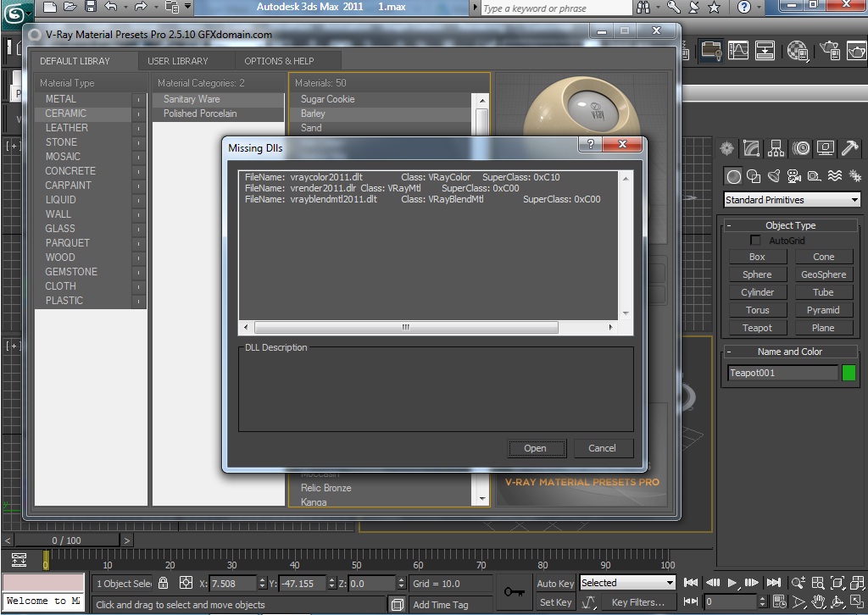Select the Sanitary Ware category
This screenshot has height=615, width=868.
click(218, 99)
